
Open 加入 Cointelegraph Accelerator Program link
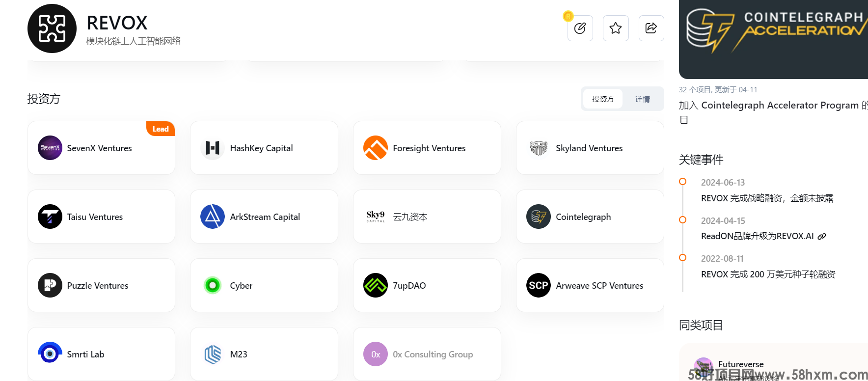click(773, 112)
